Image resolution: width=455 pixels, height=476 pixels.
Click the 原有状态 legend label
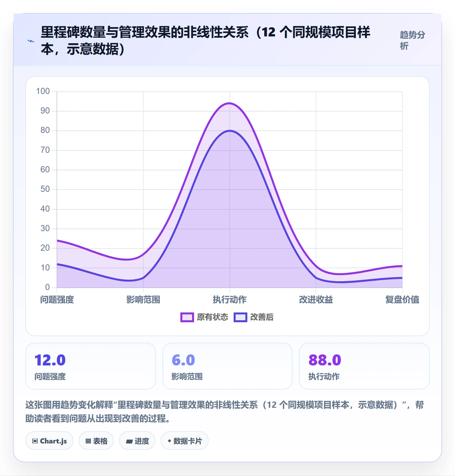(213, 317)
